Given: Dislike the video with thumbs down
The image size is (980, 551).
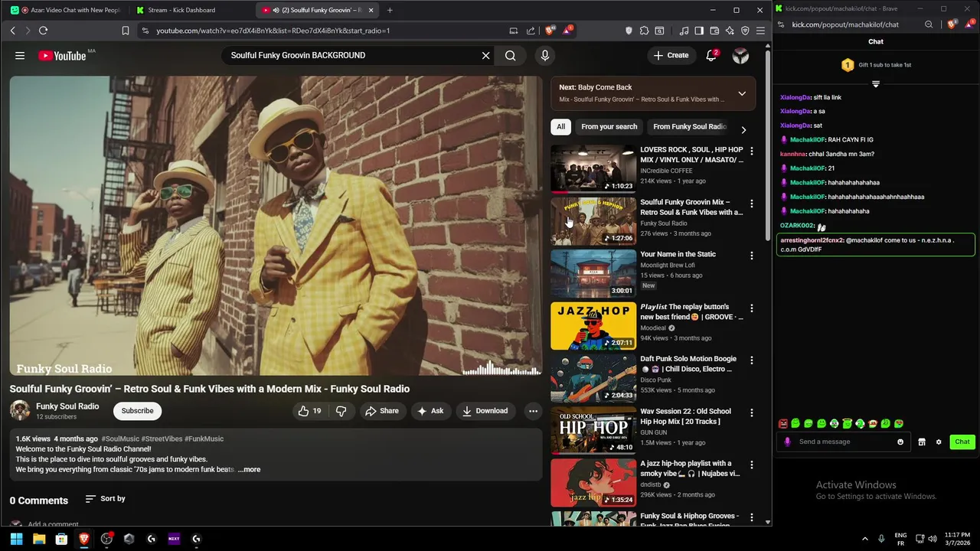Looking at the screenshot, I should click(341, 411).
